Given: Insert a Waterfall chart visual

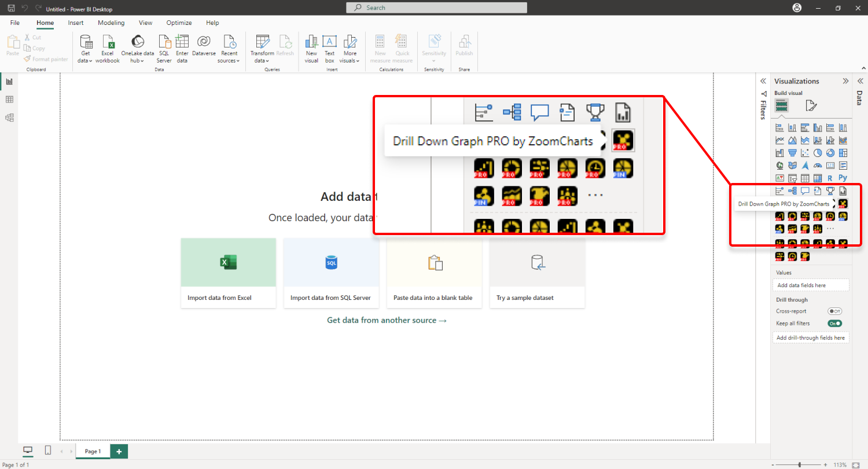Looking at the screenshot, I should pyautogui.click(x=779, y=153).
